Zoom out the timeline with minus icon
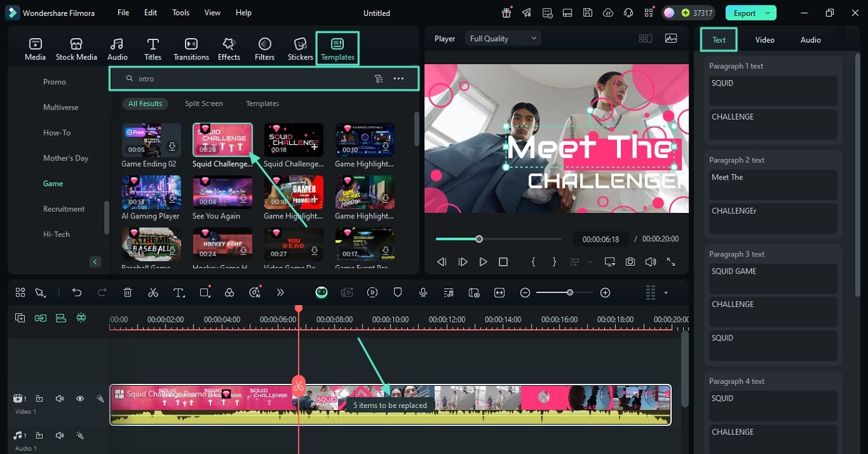This screenshot has width=868, height=454. tap(525, 292)
